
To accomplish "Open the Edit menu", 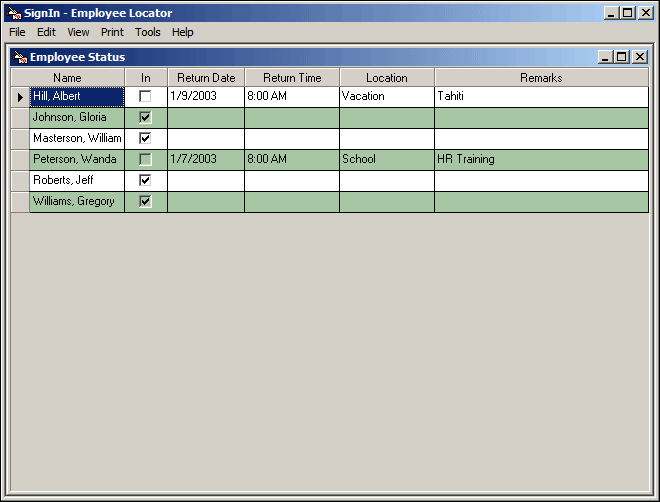I will 46,32.
